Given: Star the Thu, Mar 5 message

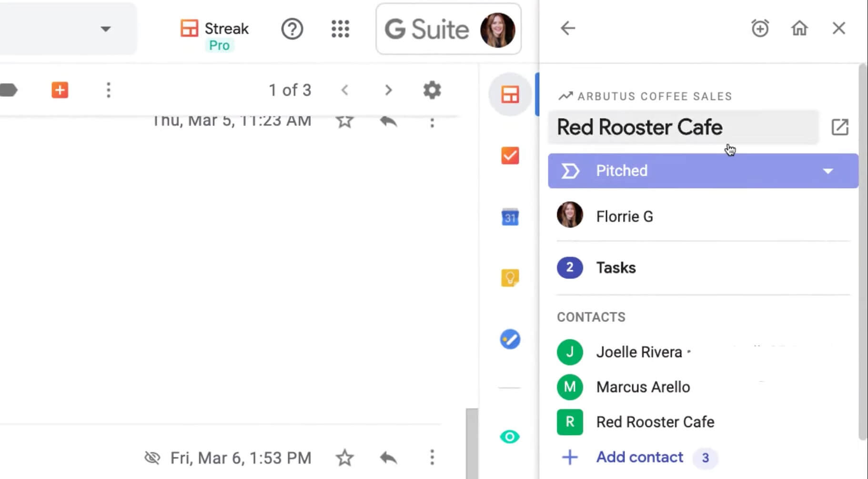Looking at the screenshot, I should click(344, 120).
